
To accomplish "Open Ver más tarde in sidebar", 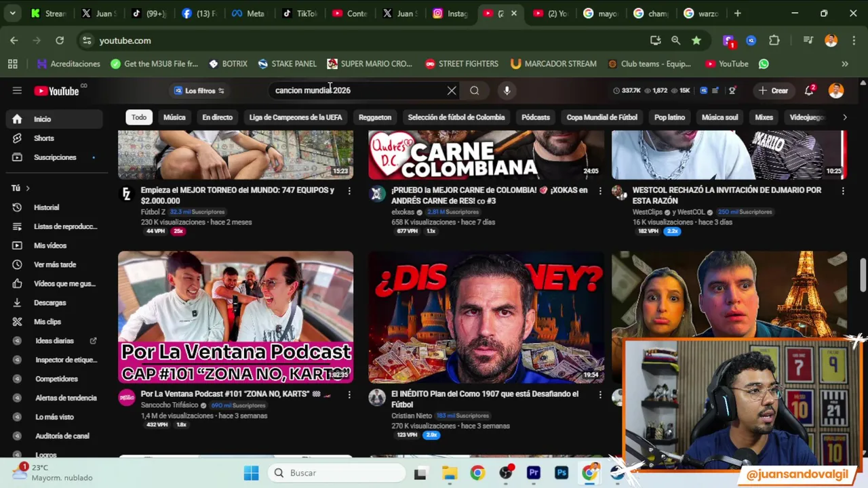I will pos(54,264).
